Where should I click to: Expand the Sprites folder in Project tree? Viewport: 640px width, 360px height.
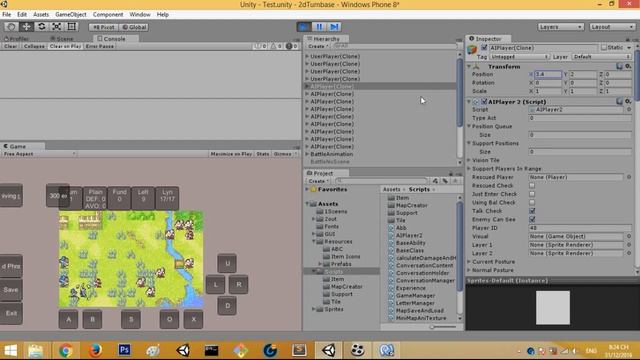point(314,309)
